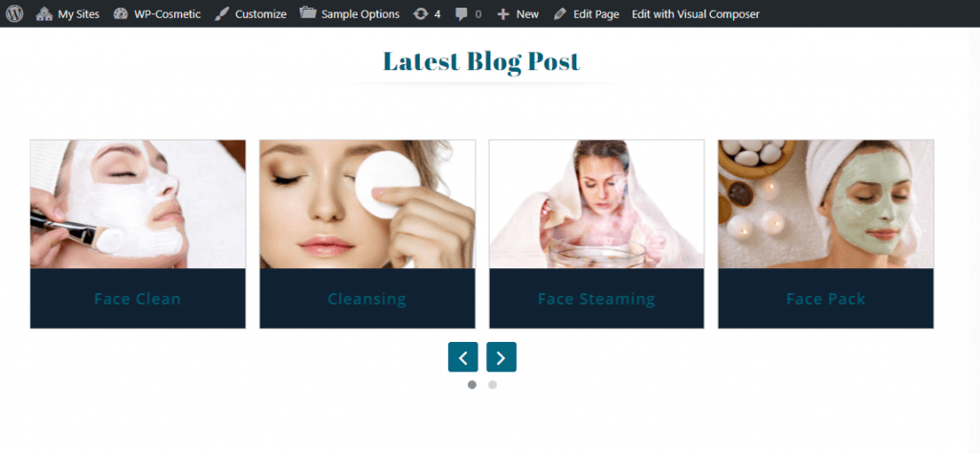
Task: Click the New plus icon
Action: click(x=503, y=13)
